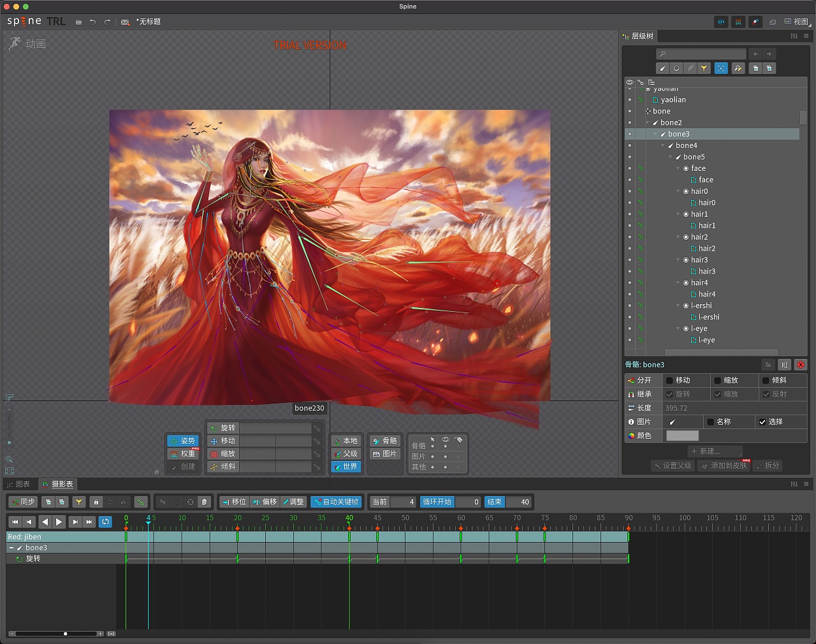Viewport: 816px width, 644px height.
Task: Collapse the bone4 tree node
Action: click(x=663, y=145)
